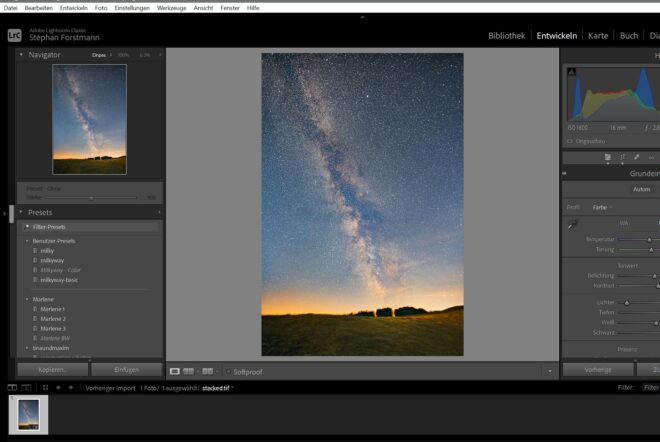Viewport: 660px width, 442px height.
Task: Click the Autom tone button
Action: click(x=641, y=189)
